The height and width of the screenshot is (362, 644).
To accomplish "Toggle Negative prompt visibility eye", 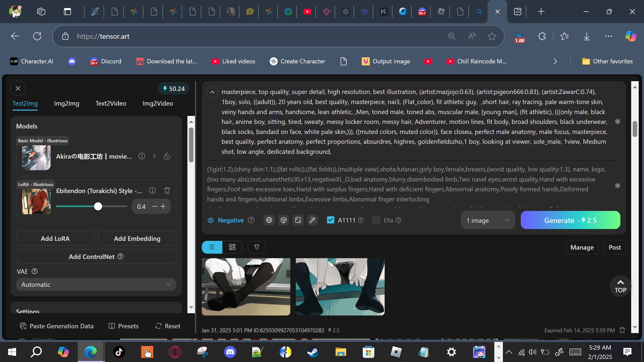I will coord(211,220).
